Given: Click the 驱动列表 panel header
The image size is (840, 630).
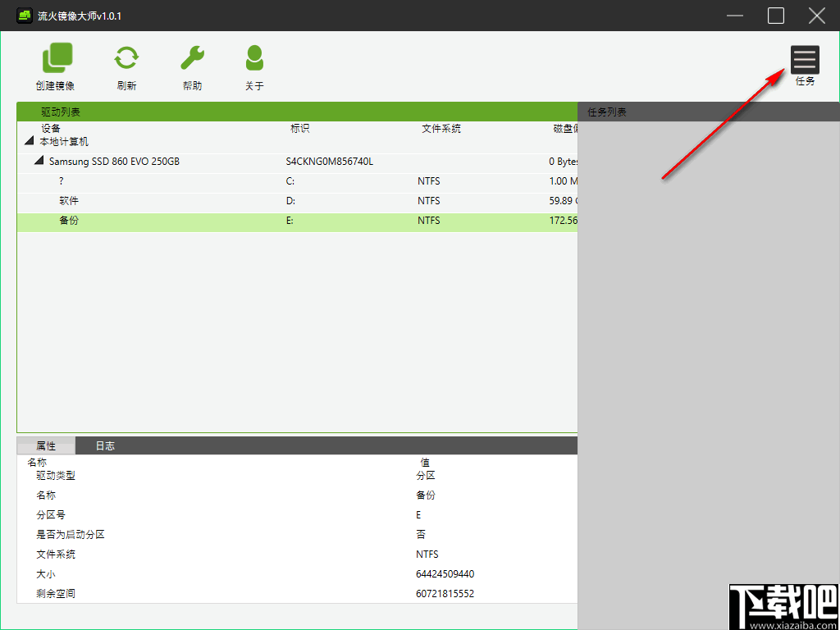Looking at the screenshot, I should [297, 112].
